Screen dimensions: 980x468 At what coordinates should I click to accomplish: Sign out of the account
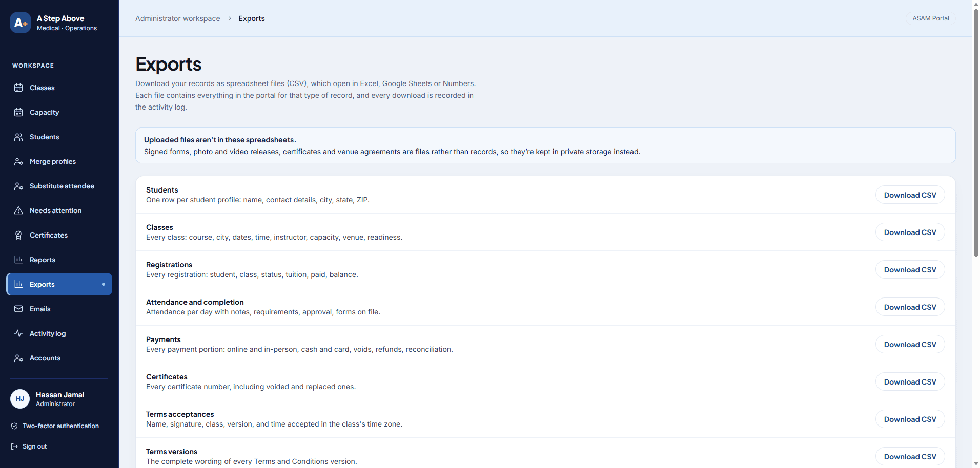pos(29,446)
